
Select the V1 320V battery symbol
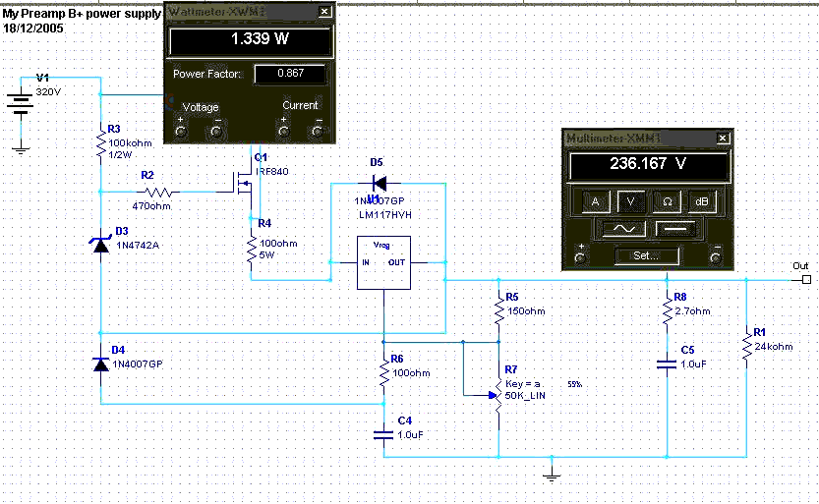coord(20,102)
